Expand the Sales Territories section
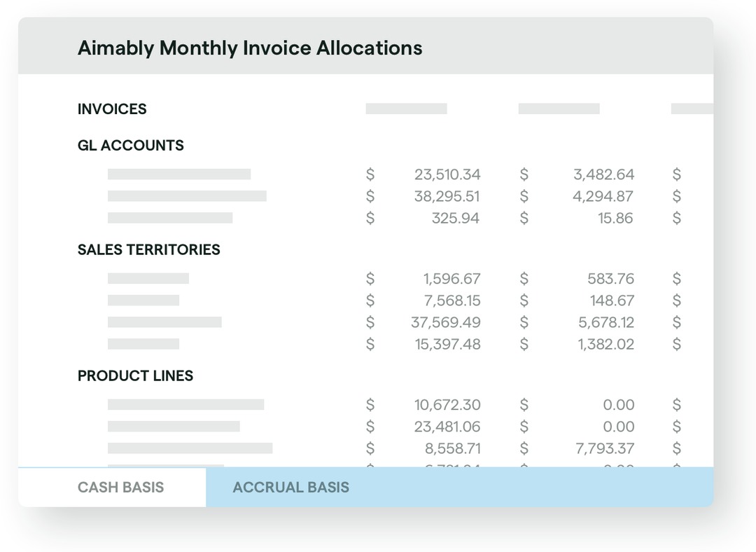 148,249
